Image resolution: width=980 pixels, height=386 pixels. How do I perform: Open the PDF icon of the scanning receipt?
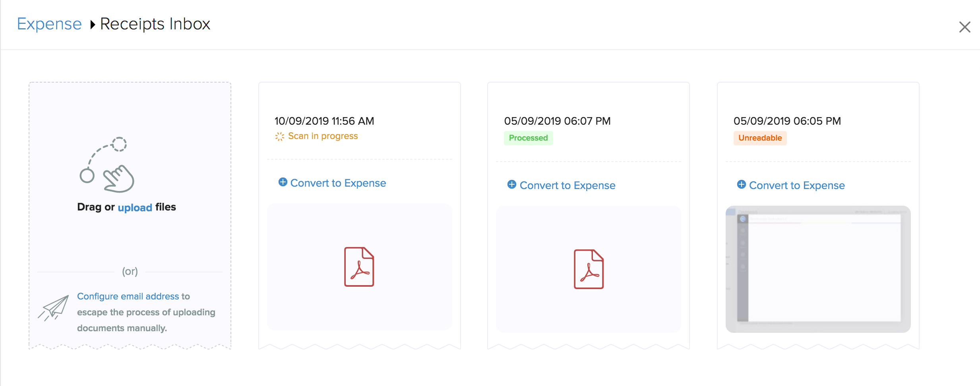click(x=359, y=267)
